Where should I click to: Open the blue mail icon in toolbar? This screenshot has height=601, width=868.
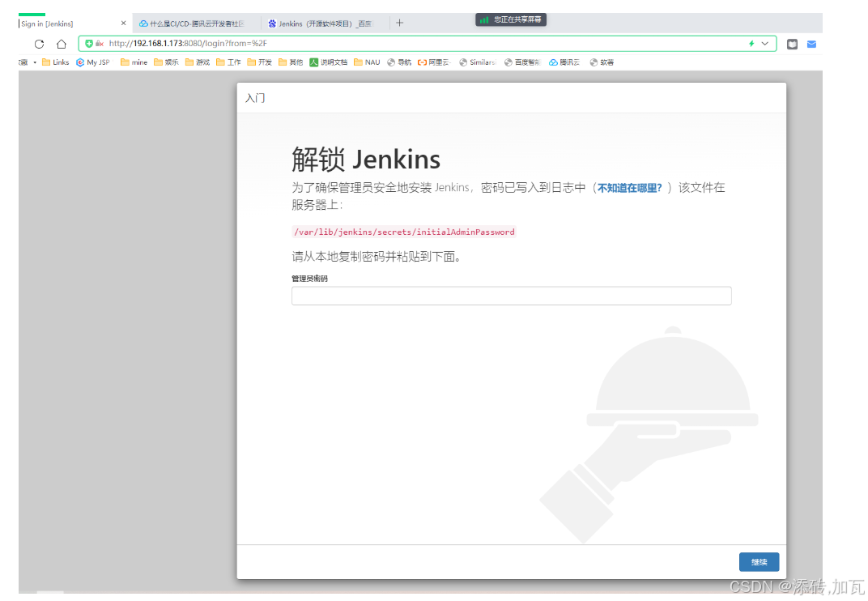tap(811, 44)
